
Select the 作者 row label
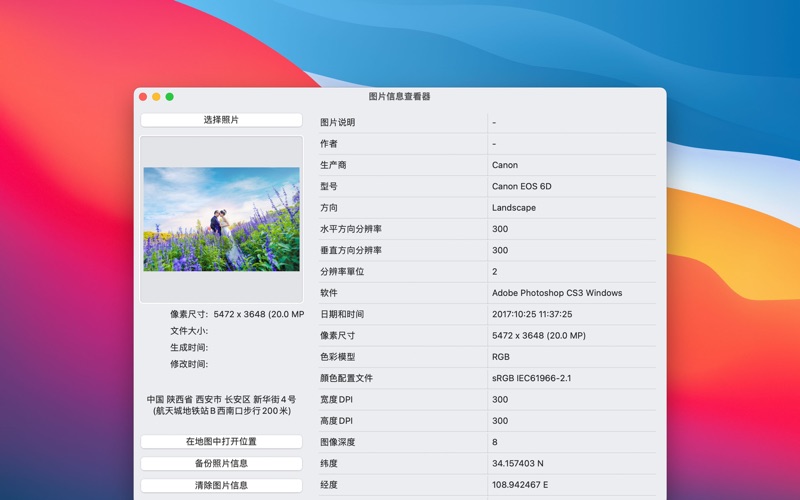(x=329, y=144)
